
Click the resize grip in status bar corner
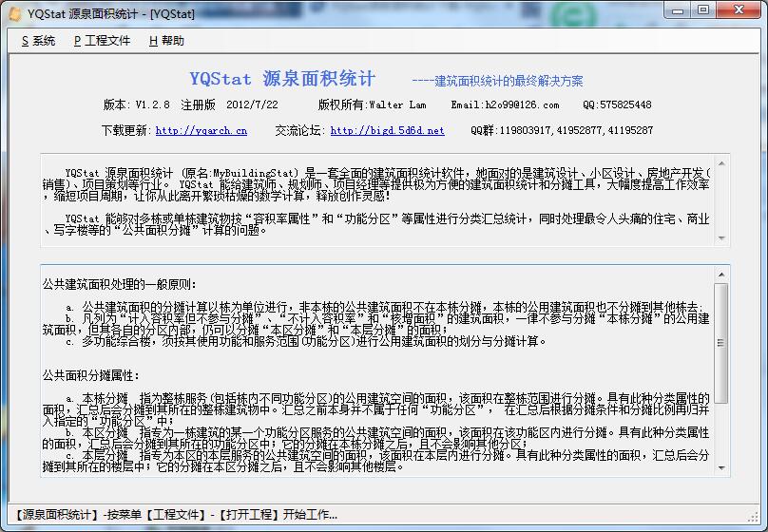pos(754,517)
